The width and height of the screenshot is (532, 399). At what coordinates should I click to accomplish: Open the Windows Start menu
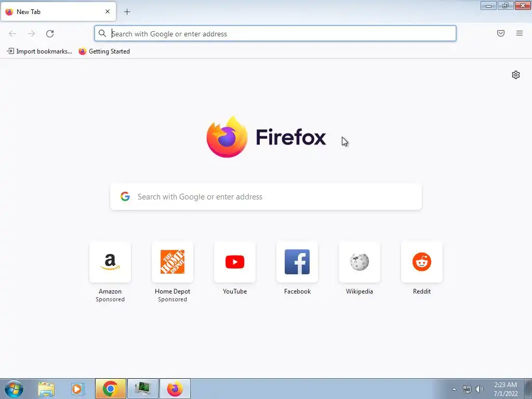pos(14,389)
